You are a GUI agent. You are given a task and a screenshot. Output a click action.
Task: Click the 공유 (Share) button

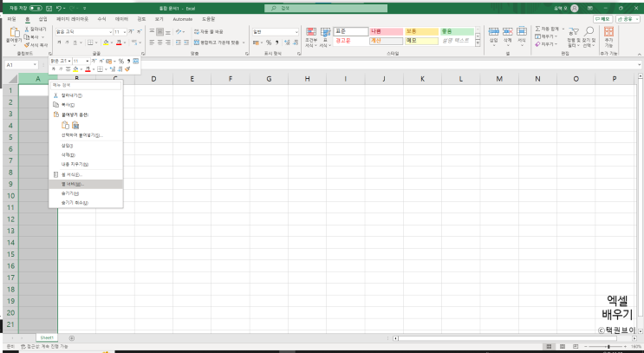[x=628, y=19]
